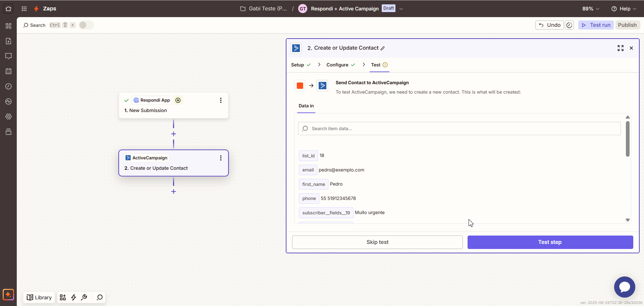The width and height of the screenshot is (644, 306).
Task: Select the Data in tab
Action: [x=306, y=106]
